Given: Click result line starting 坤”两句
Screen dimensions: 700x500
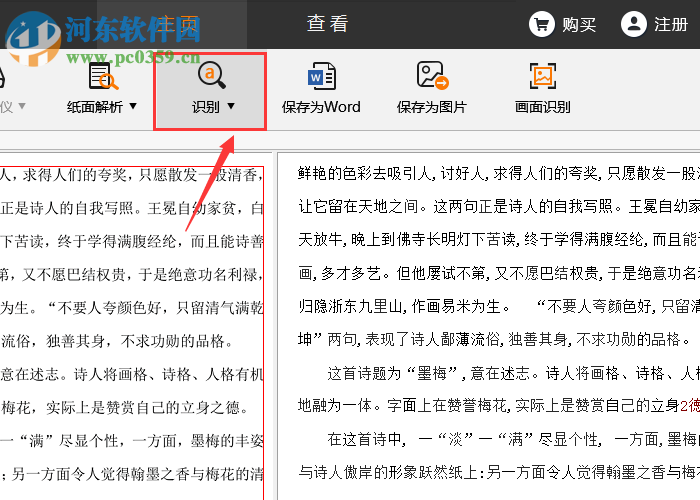Looking at the screenshot, I should pyautogui.click(x=495, y=339).
